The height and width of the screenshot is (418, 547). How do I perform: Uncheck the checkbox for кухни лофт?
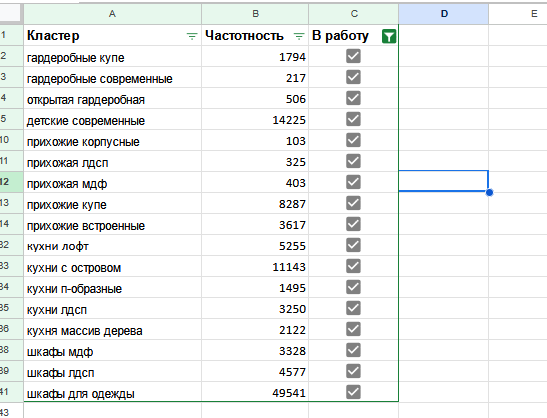click(353, 245)
